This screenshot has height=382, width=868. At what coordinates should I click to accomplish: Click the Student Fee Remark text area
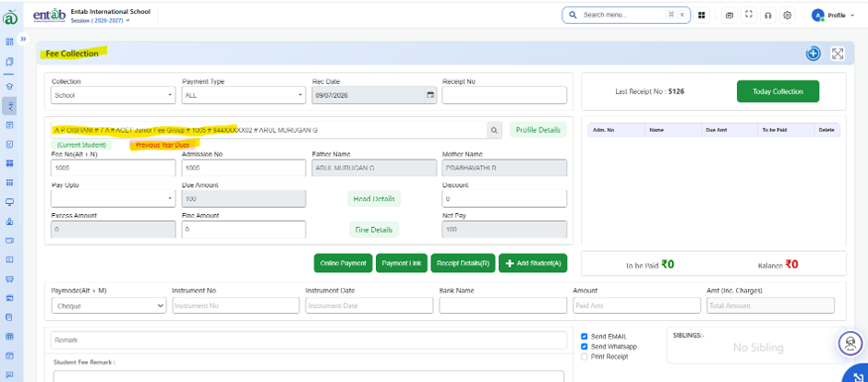309,376
